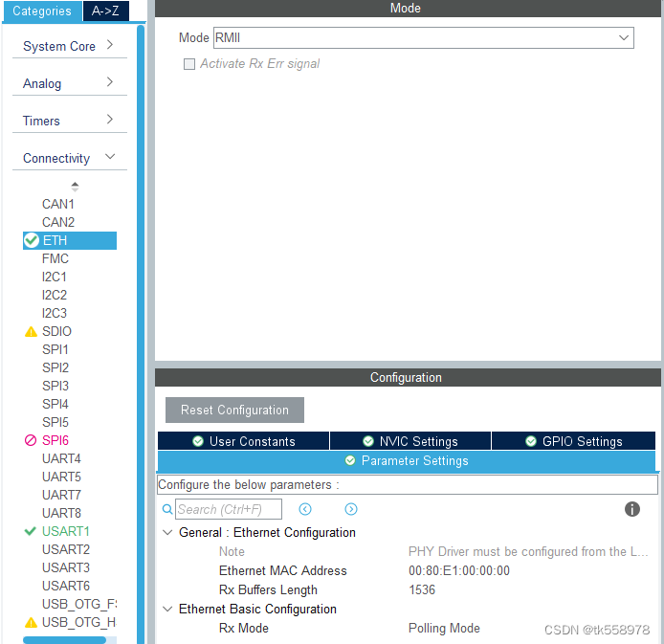Go to previous search result arrow
This screenshot has width=664, height=644.
[305, 509]
